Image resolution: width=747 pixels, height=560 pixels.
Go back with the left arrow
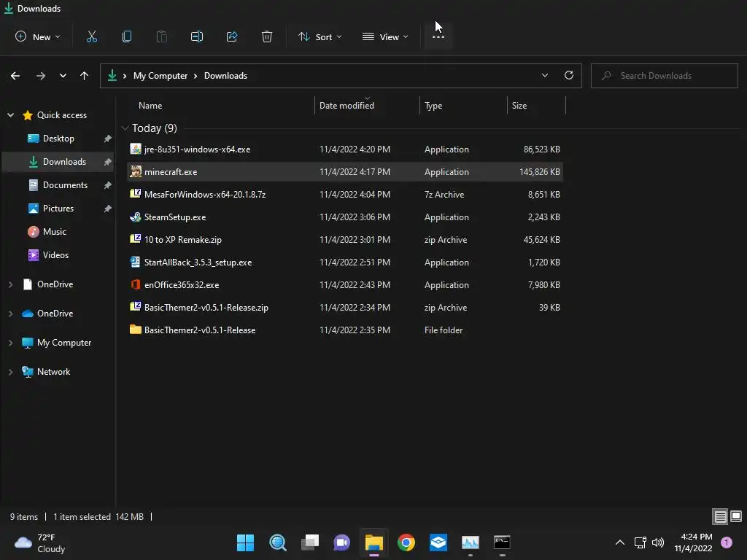coord(15,76)
